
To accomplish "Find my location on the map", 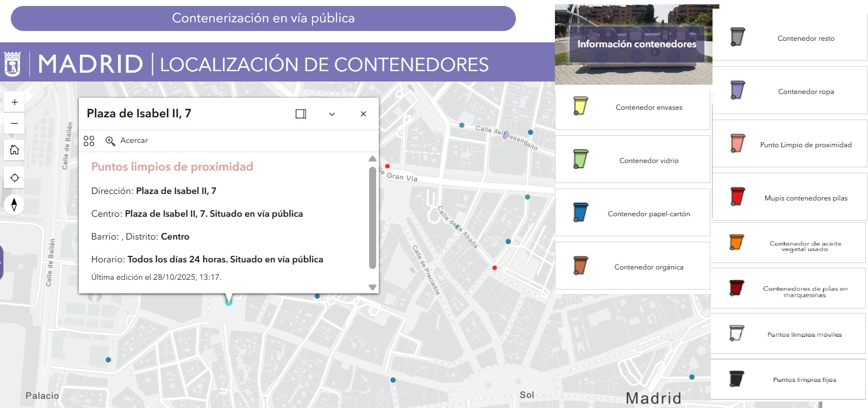I will pos(15,178).
